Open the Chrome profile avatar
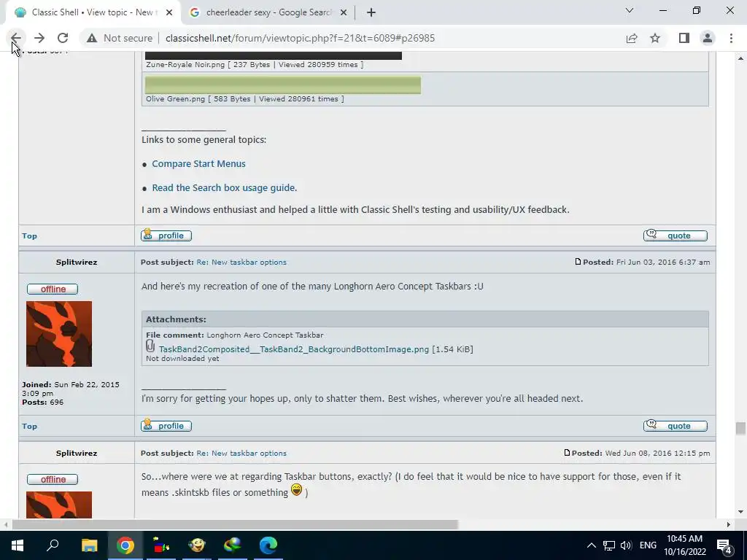Screen dimensions: 747x560 pyautogui.click(x=708, y=38)
